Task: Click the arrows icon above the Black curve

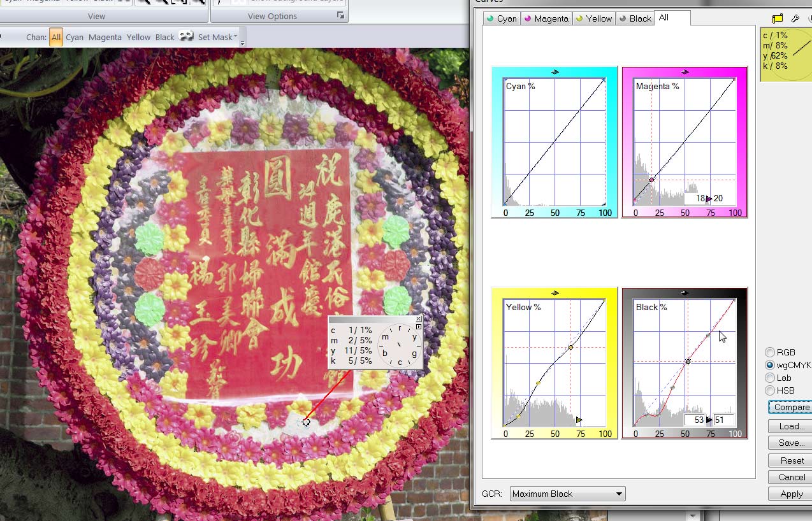Action: click(x=685, y=293)
